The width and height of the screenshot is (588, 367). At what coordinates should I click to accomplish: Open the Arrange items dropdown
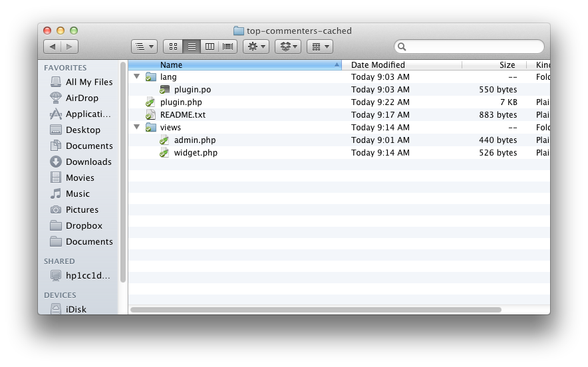(320, 47)
